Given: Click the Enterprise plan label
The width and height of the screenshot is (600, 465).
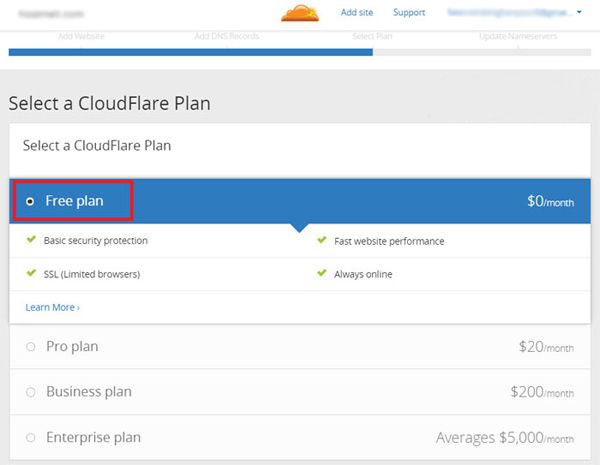Looking at the screenshot, I should coord(93,437).
